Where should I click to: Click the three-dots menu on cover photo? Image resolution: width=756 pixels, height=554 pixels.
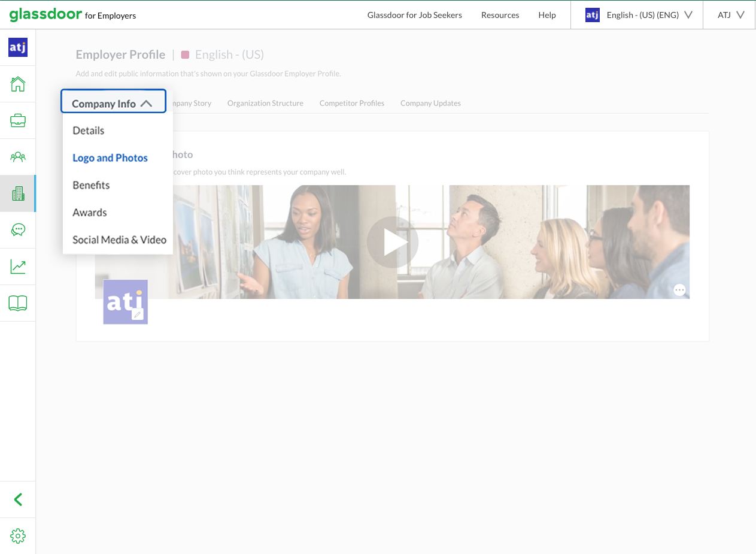coord(679,289)
